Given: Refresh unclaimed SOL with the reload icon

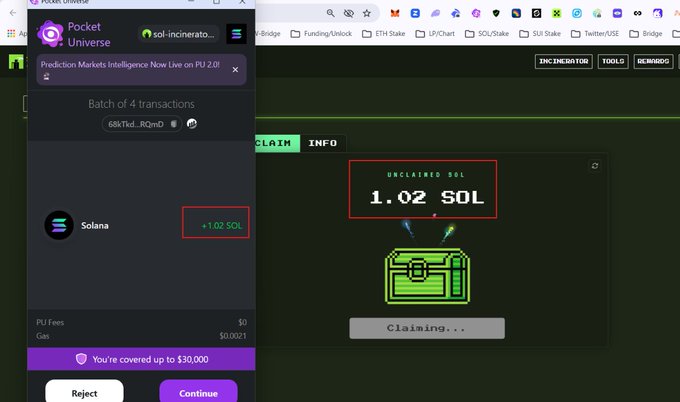Looking at the screenshot, I should (x=595, y=166).
